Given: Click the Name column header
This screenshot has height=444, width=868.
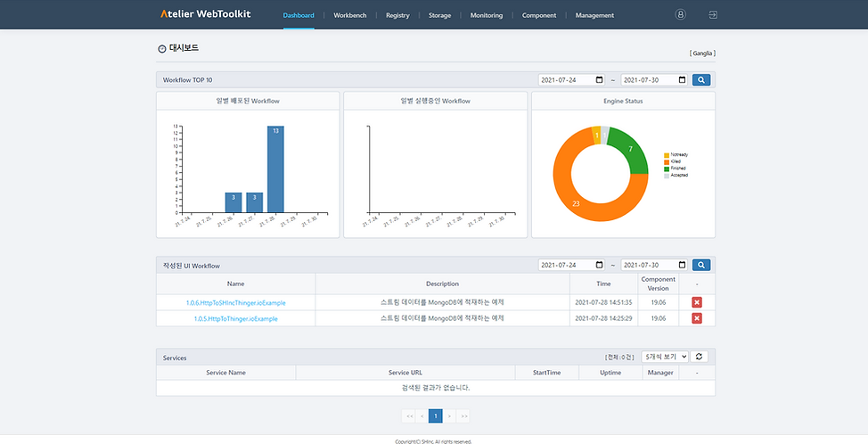Looking at the screenshot, I should (236, 284).
